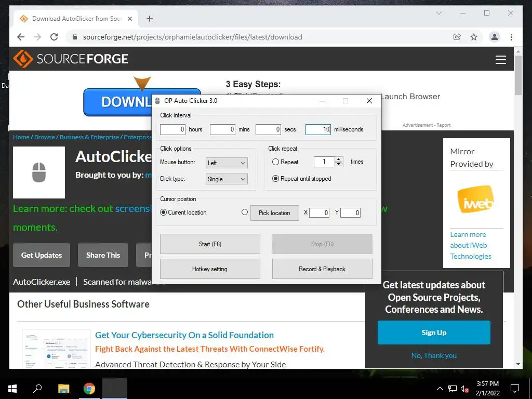Click the mins input field
The width and height of the screenshot is (532, 399).
click(x=222, y=129)
